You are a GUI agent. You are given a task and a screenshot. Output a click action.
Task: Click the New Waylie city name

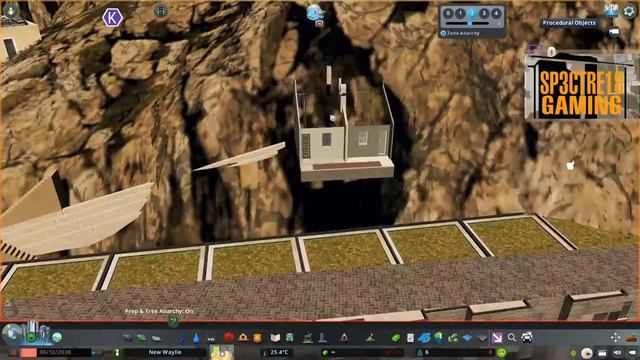point(165,352)
